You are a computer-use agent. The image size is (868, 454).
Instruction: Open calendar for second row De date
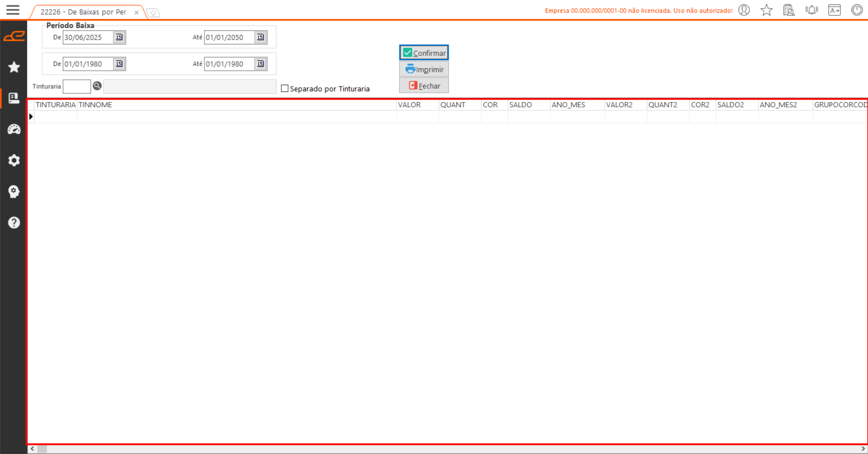(x=119, y=64)
